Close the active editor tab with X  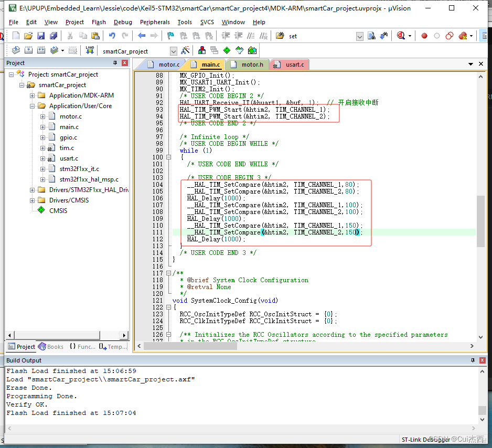pos(480,63)
